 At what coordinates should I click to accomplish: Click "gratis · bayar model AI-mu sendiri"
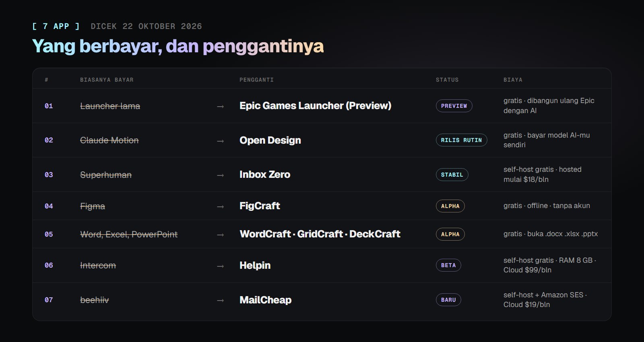547,140
